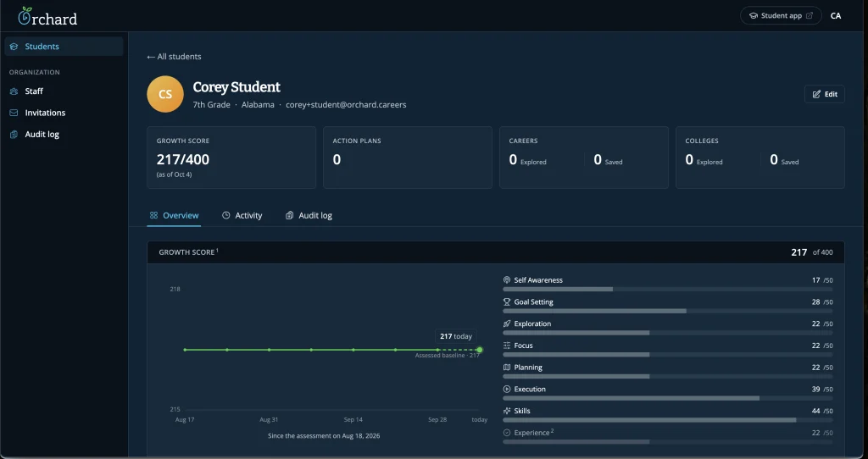Switch to the Activity tab
868x459 pixels.
tap(242, 215)
